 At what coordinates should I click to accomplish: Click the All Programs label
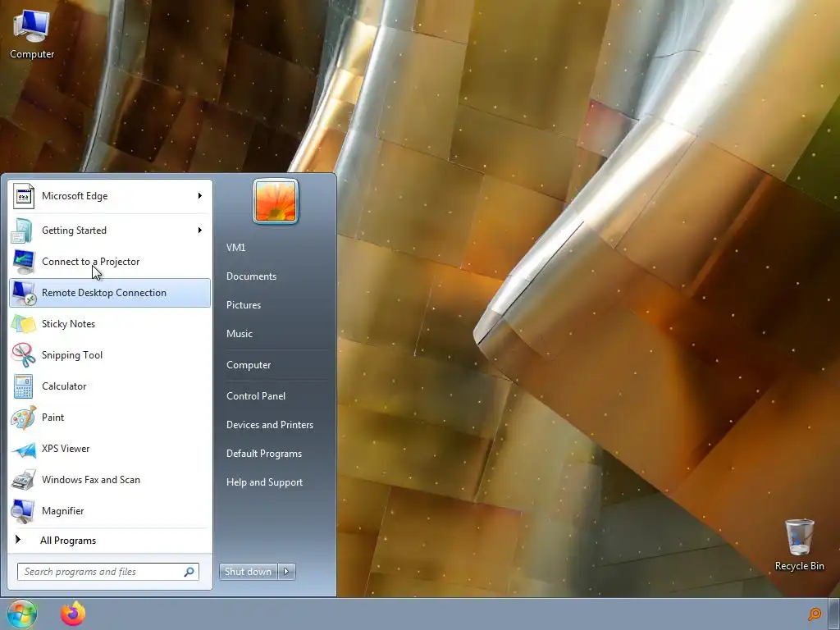68,541
